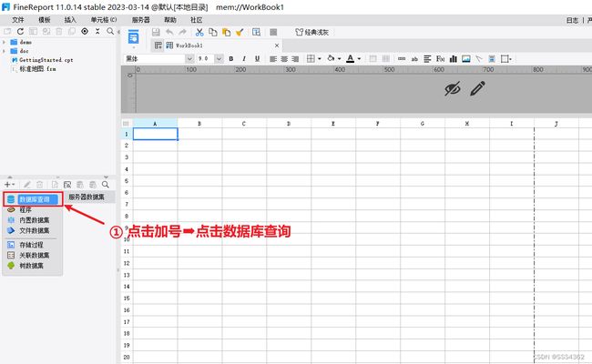Select cell A1 in the grid

click(155, 134)
